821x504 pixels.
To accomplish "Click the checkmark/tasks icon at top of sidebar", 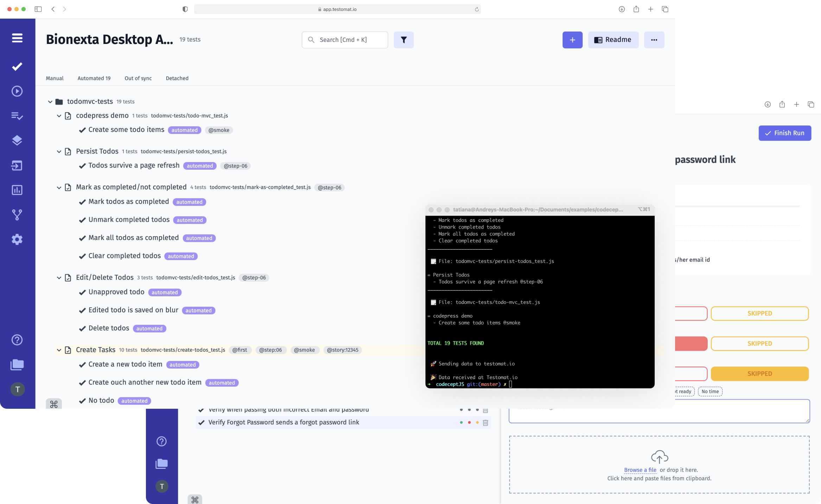I will coord(17,66).
